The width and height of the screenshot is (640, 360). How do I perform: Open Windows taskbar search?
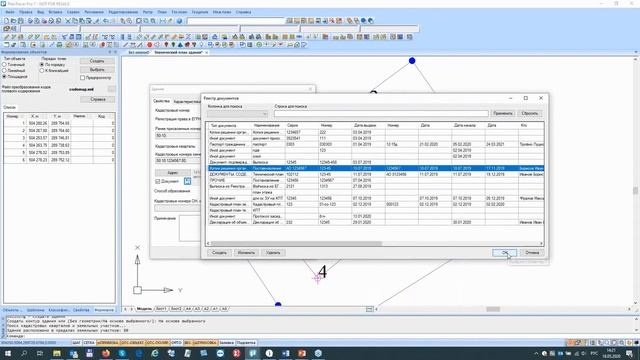24,353
